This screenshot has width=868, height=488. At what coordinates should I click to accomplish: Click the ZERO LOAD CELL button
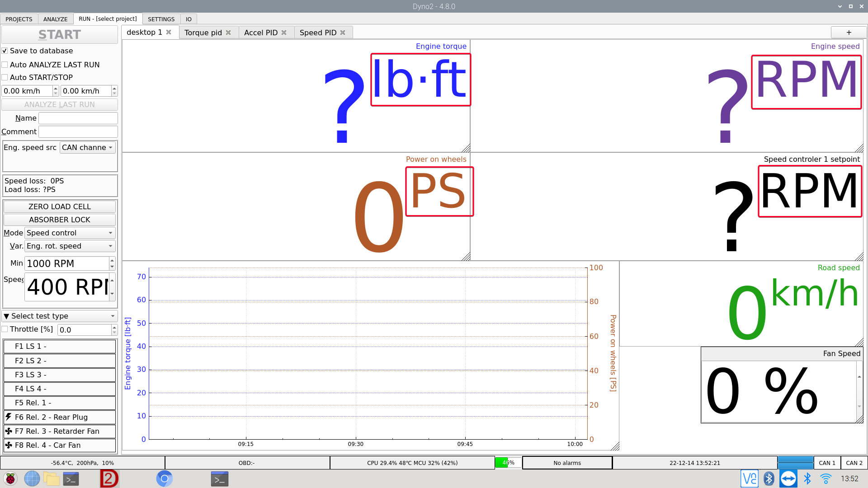pyautogui.click(x=59, y=206)
